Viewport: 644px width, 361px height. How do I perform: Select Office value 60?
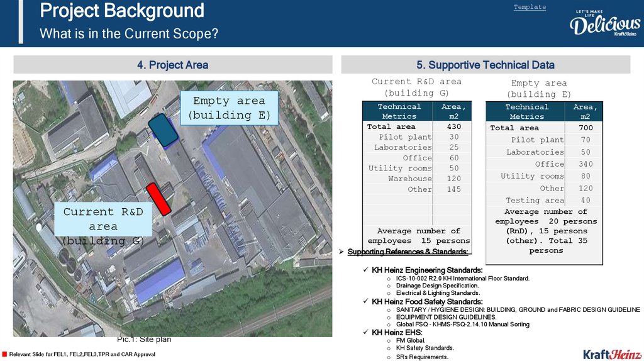[x=454, y=158]
